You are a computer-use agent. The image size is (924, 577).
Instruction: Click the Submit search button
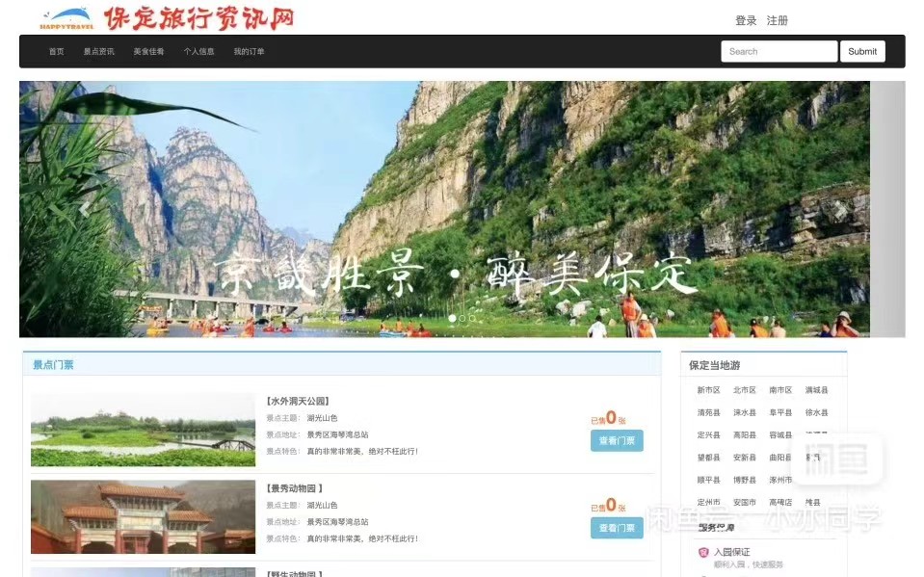click(862, 51)
